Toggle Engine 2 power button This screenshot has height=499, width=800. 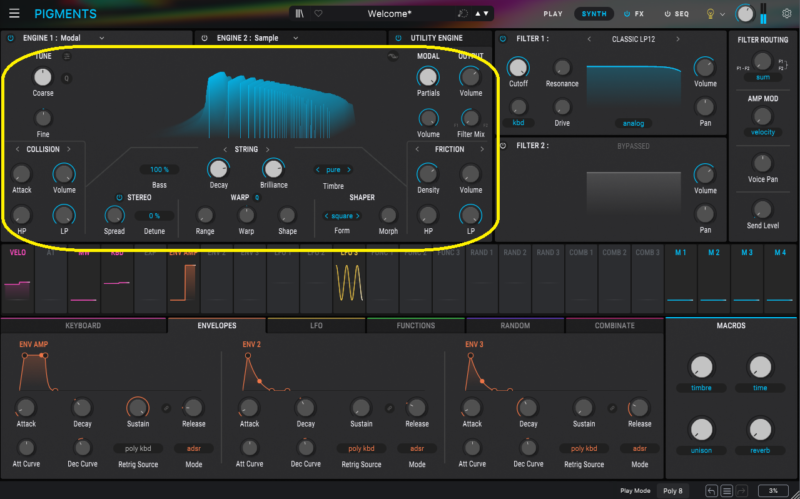pos(205,38)
